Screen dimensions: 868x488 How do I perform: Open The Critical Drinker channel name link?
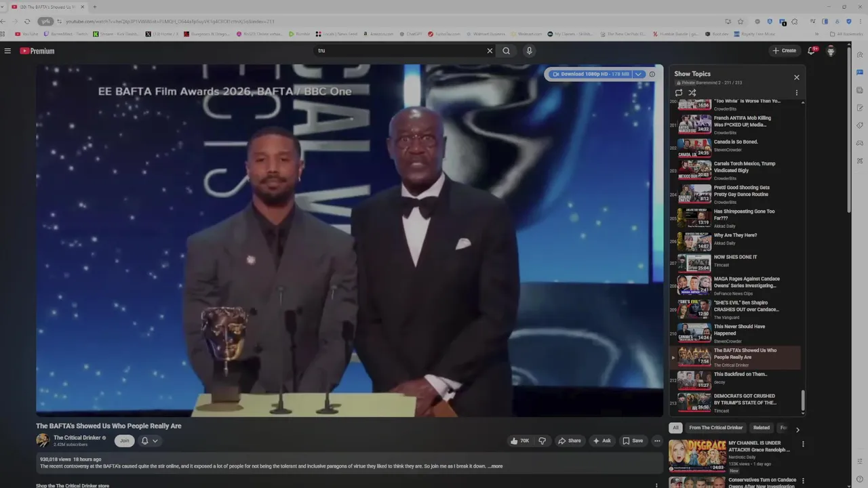pyautogui.click(x=77, y=438)
